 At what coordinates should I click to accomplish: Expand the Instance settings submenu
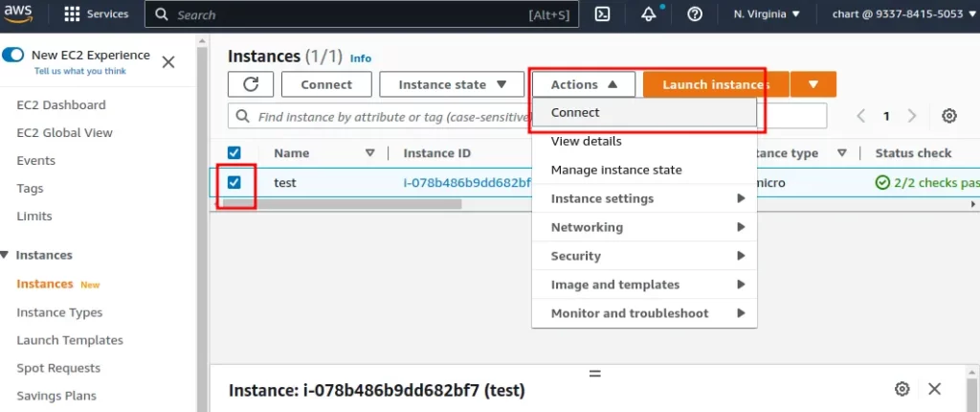644,198
